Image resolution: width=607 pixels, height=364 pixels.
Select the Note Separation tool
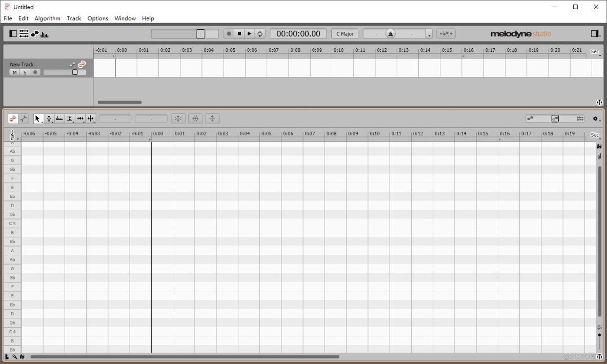tap(91, 118)
